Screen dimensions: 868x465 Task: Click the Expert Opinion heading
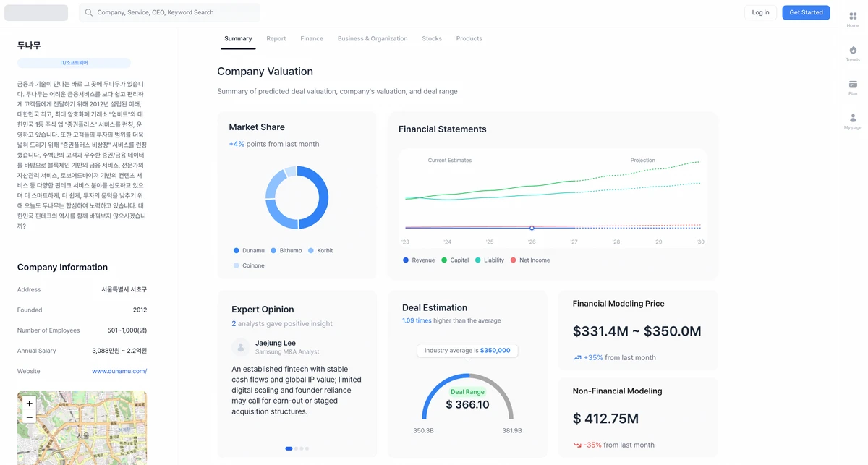pos(263,309)
